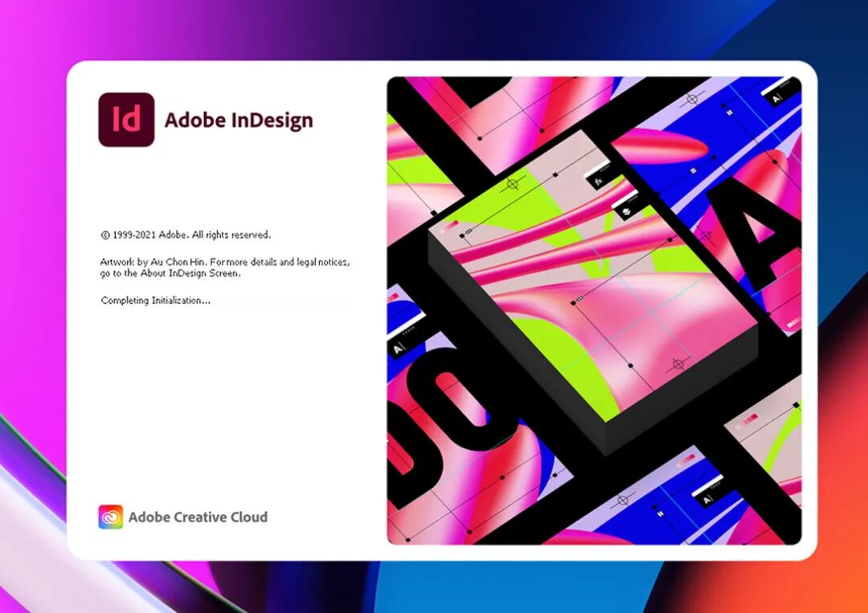Click the InDesign Id app icon

[126, 120]
